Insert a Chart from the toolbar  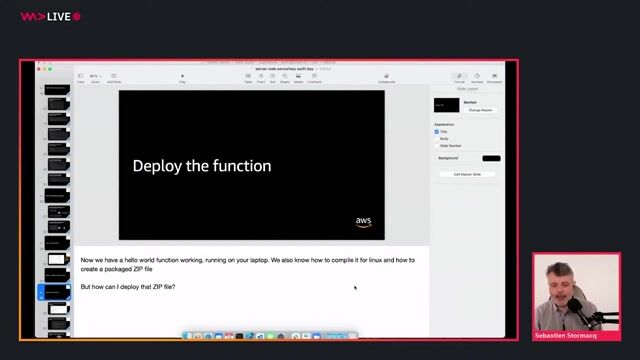coord(261,78)
